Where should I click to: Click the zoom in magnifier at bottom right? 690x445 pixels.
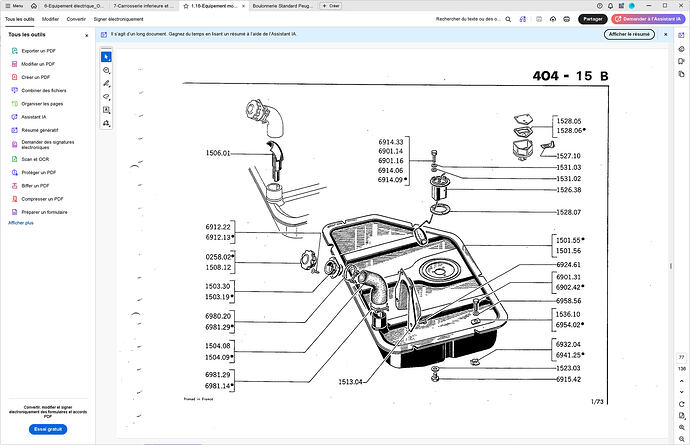(x=682, y=427)
